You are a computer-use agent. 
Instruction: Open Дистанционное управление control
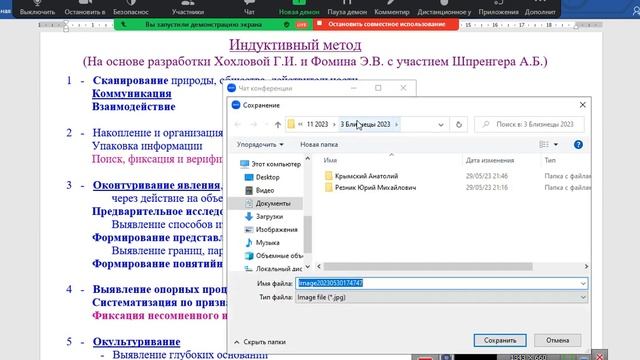(x=444, y=8)
